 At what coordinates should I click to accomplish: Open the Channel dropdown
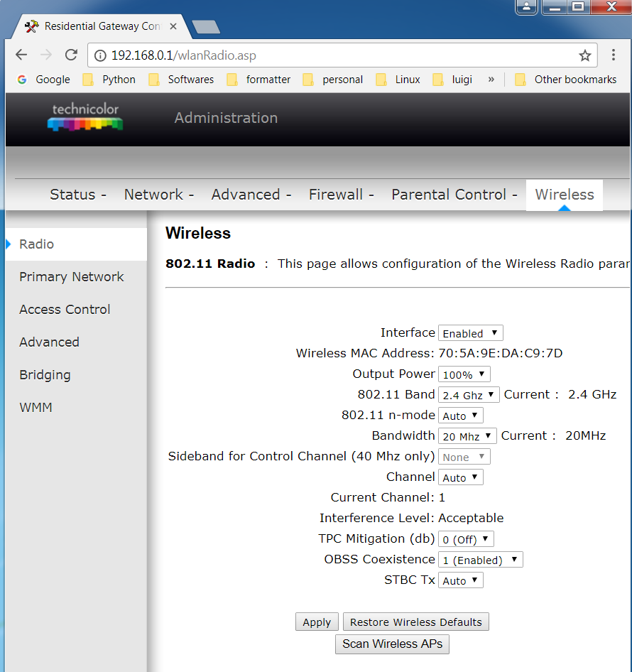click(460, 477)
